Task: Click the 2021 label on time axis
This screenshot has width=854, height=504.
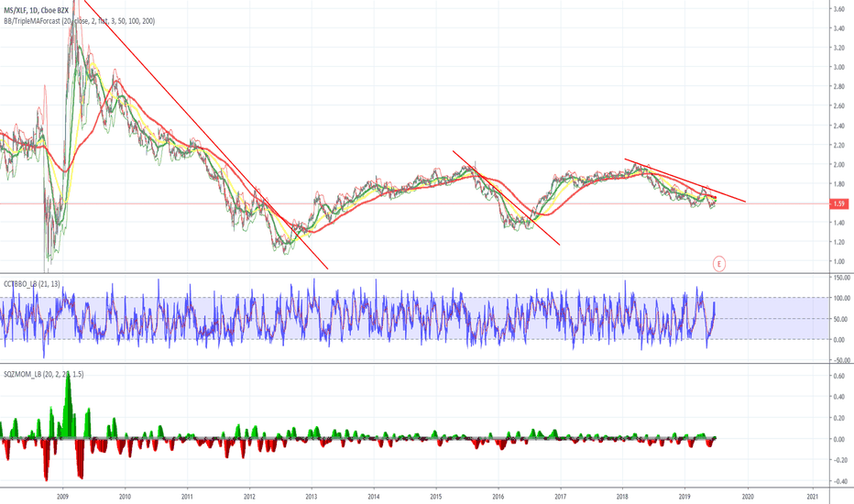Action: (x=813, y=497)
